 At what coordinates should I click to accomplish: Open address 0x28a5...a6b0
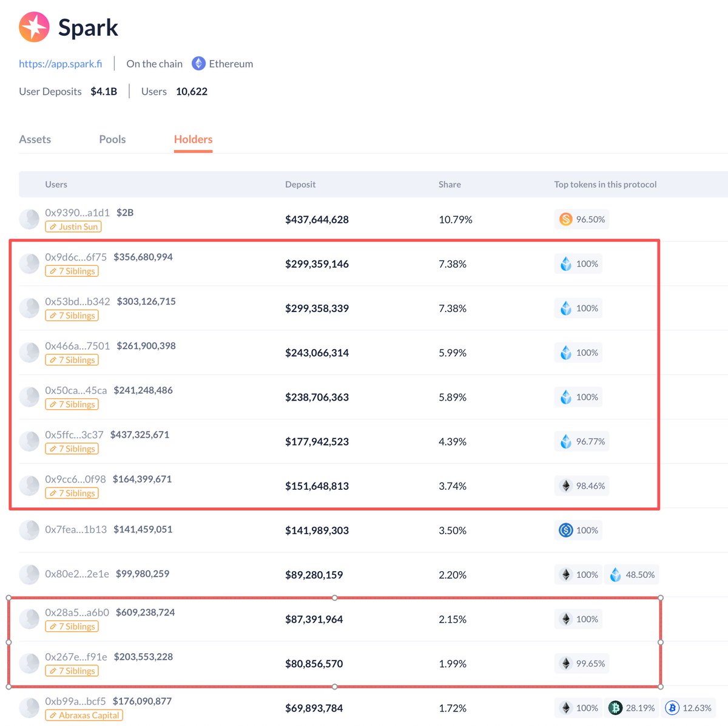pyautogui.click(x=77, y=612)
